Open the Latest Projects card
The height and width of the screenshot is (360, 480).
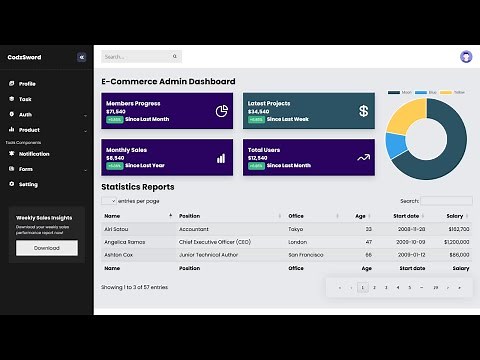(309, 111)
